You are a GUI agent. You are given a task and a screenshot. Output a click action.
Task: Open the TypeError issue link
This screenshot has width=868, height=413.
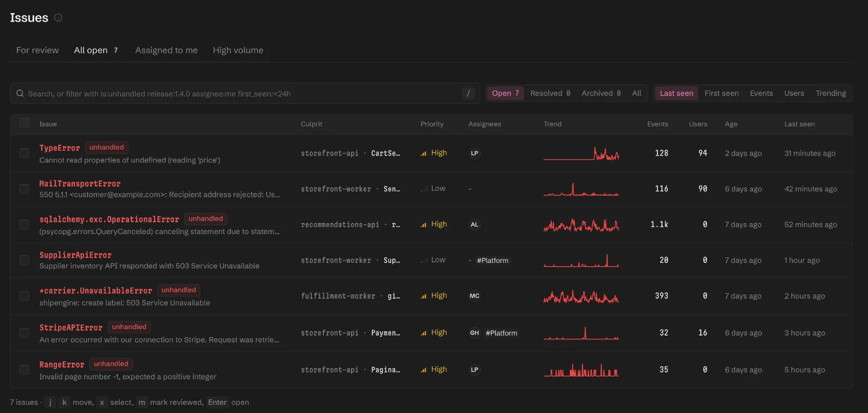[60, 148]
